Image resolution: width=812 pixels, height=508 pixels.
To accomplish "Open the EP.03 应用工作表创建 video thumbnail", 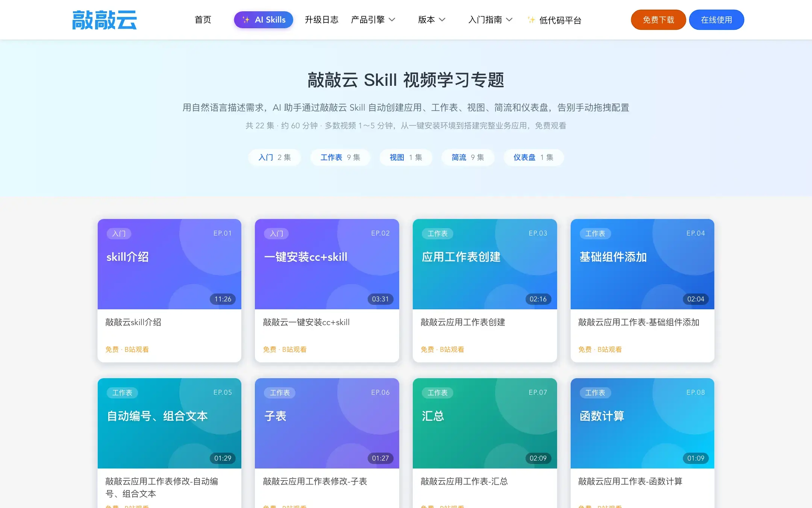I will (485, 264).
